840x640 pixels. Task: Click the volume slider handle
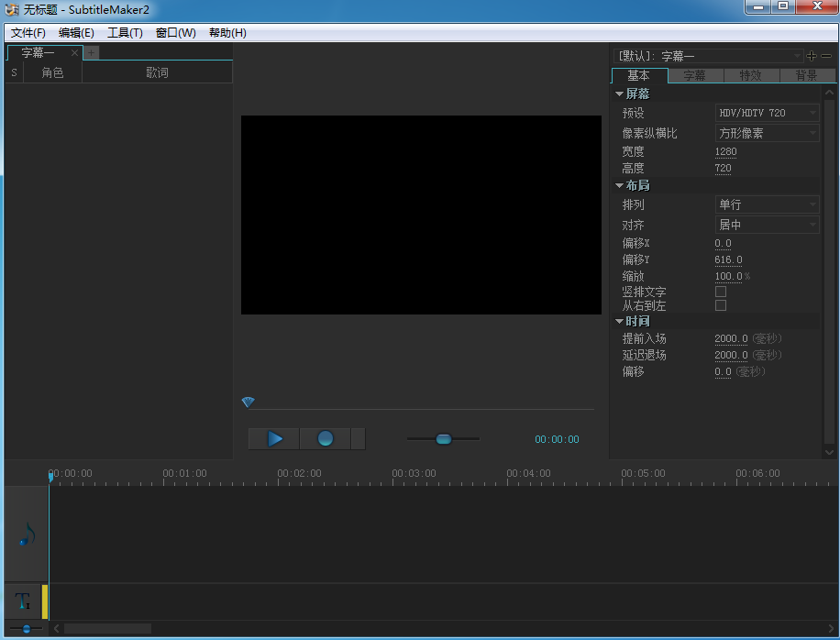click(444, 439)
